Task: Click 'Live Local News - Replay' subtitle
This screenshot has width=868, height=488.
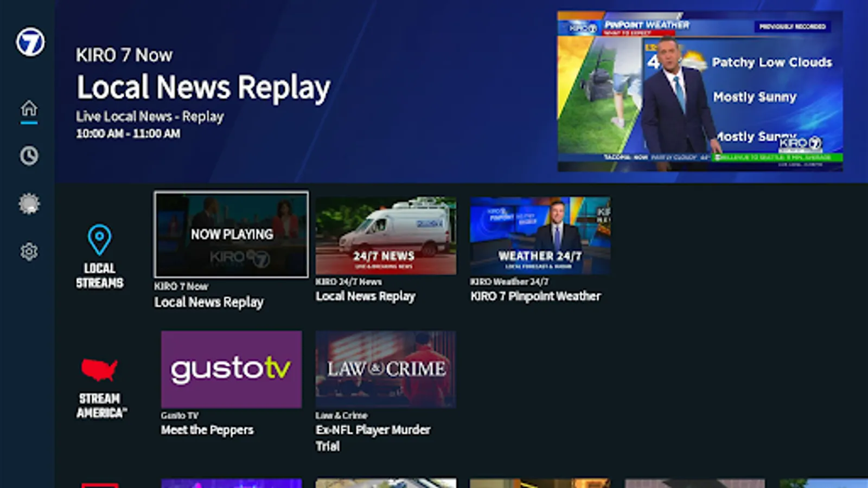Action: 150,117
